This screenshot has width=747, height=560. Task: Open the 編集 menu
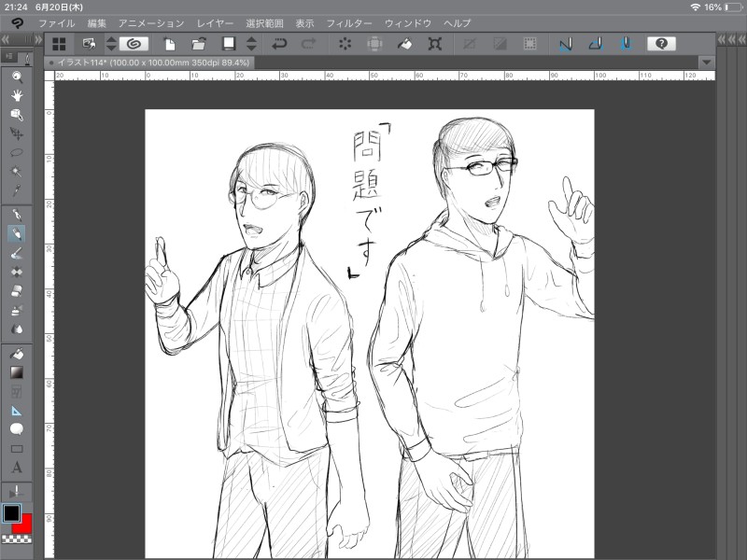coord(97,23)
